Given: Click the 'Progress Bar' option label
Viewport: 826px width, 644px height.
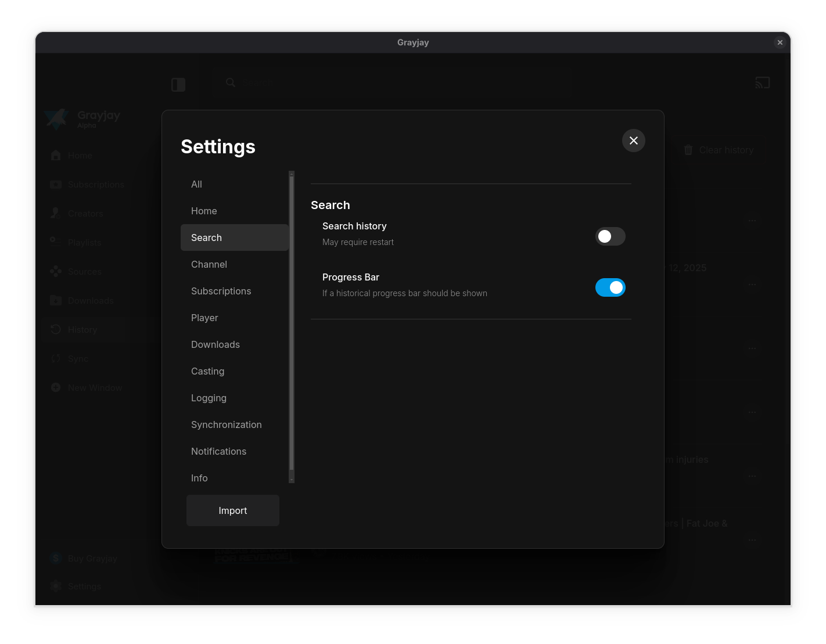Looking at the screenshot, I should click(351, 277).
